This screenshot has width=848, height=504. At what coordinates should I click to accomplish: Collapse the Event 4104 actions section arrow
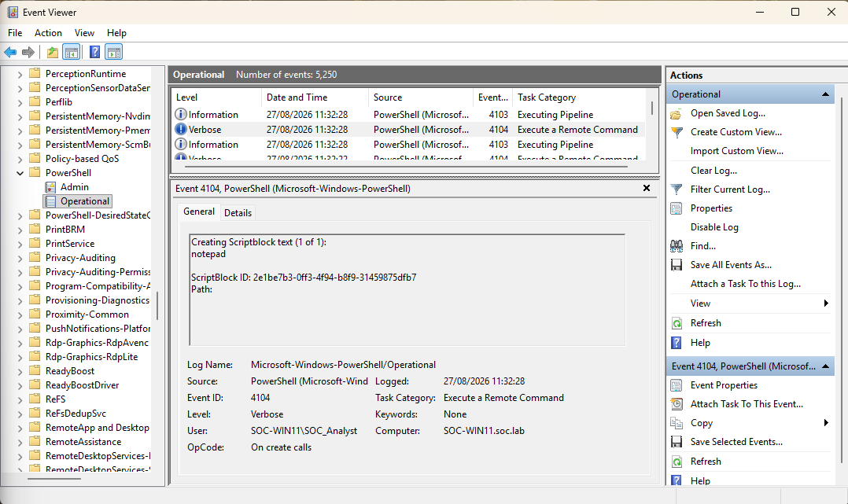pos(825,366)
